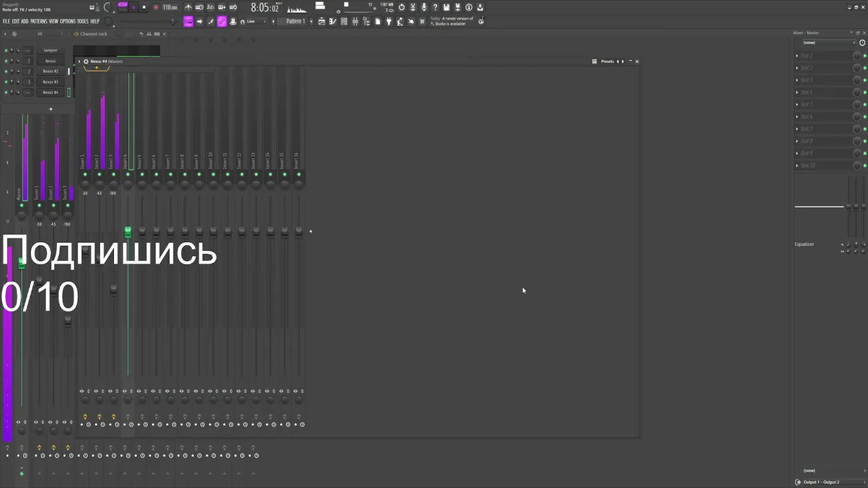Open the EDIT menu
Screen dimensions: 868x488
[x=16, y=21]
